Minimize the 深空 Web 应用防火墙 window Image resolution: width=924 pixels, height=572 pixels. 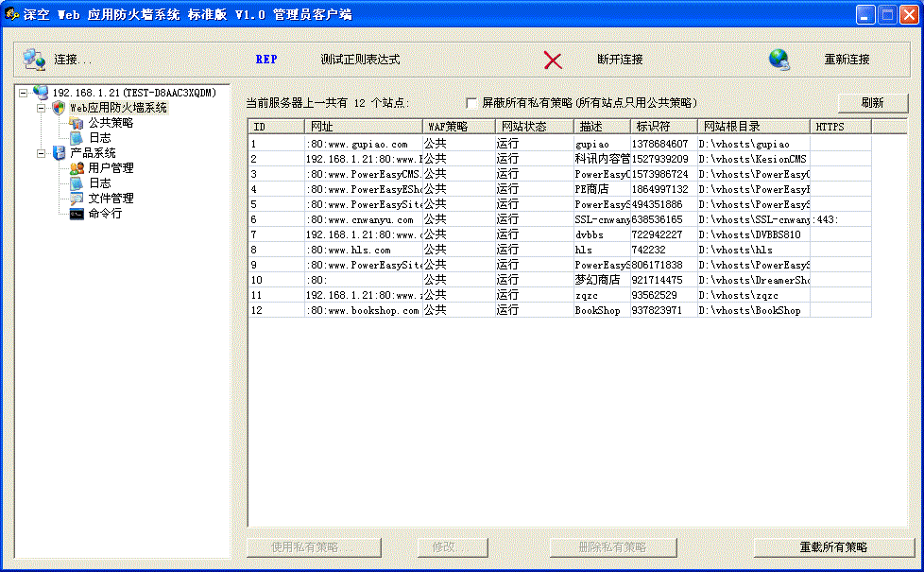[865, 15]
